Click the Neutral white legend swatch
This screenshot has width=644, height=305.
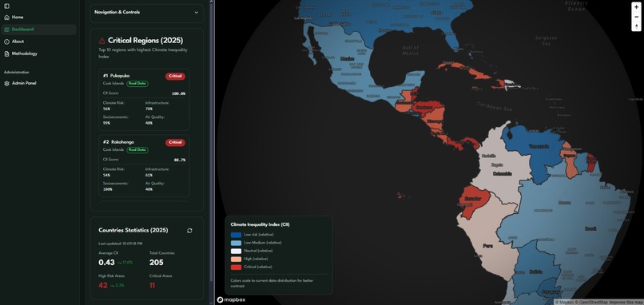pyautogui.click(x=236, y=251)
